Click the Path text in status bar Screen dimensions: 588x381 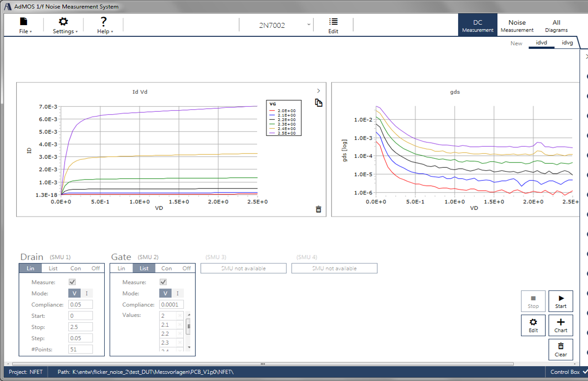146,372
